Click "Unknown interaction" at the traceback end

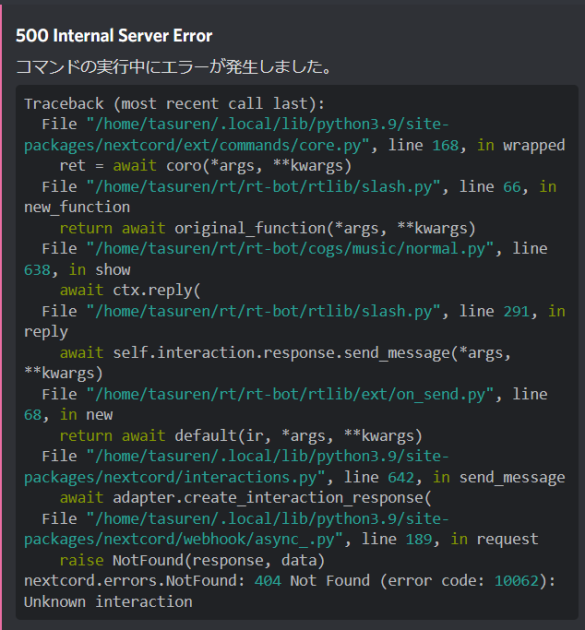[x=108, y=602]
